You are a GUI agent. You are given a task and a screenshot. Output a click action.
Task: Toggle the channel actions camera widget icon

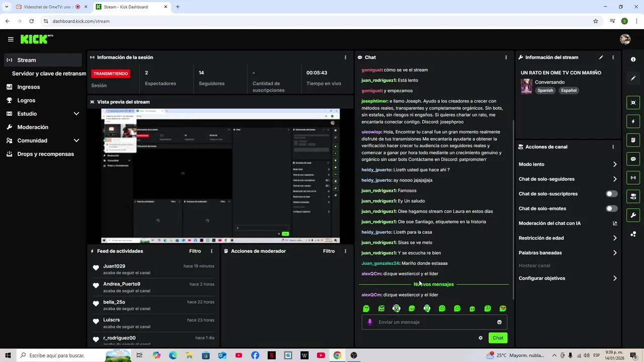[633, 196]
